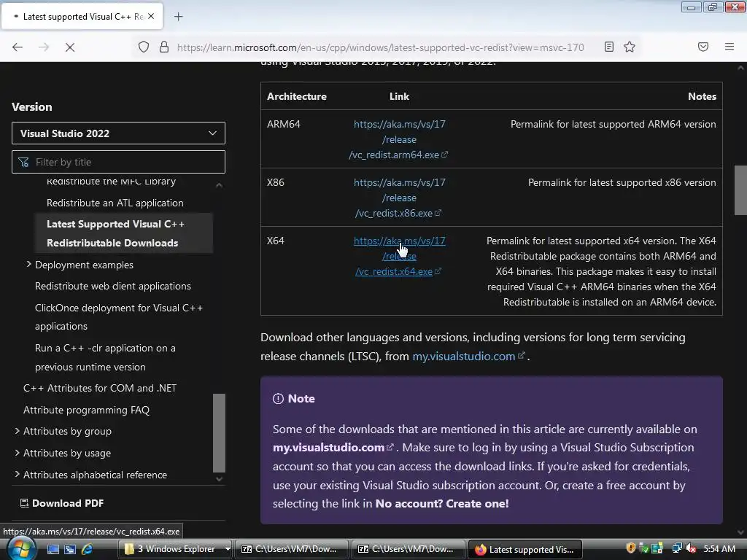
Task: Switch to second 7-Zip C:\Users\VM7 taskbar window
Action: [408, 549]
